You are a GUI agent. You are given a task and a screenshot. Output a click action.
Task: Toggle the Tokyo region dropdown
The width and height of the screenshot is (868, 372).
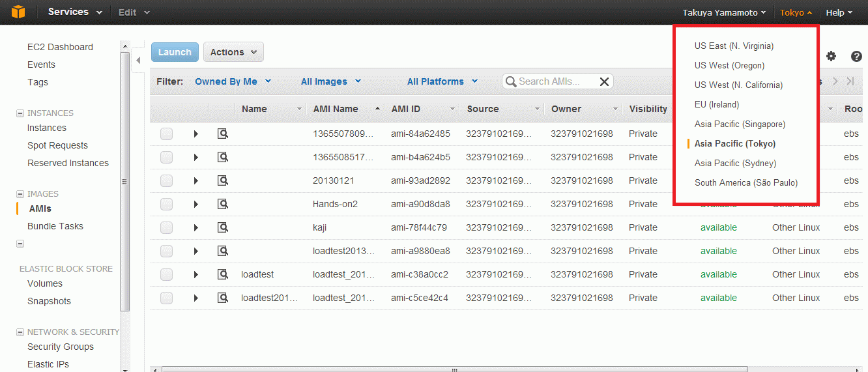[796, 12]
